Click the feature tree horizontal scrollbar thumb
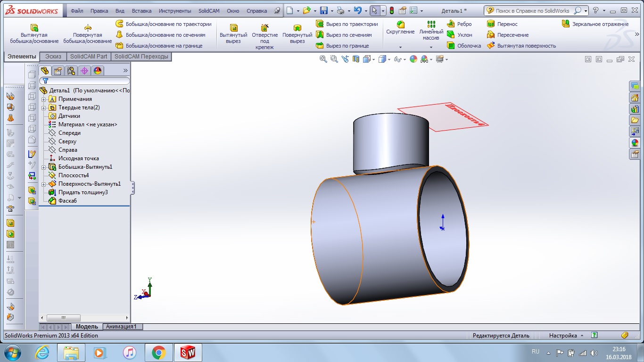 tap(64, 318)
